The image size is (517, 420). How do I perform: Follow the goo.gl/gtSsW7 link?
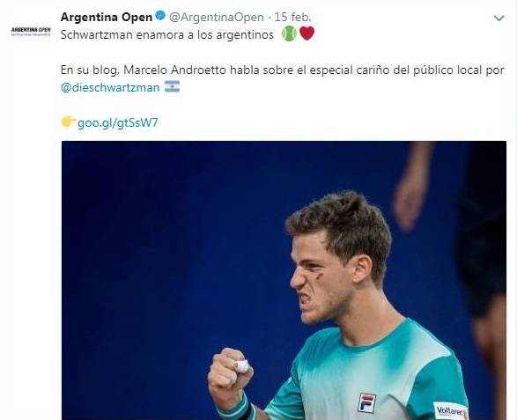point(118,122)
